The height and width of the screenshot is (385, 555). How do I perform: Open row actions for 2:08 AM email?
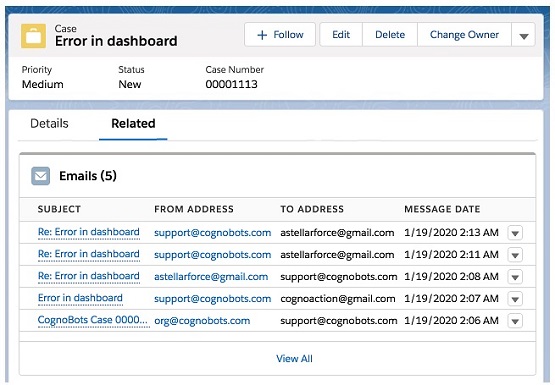coord(515,277)
